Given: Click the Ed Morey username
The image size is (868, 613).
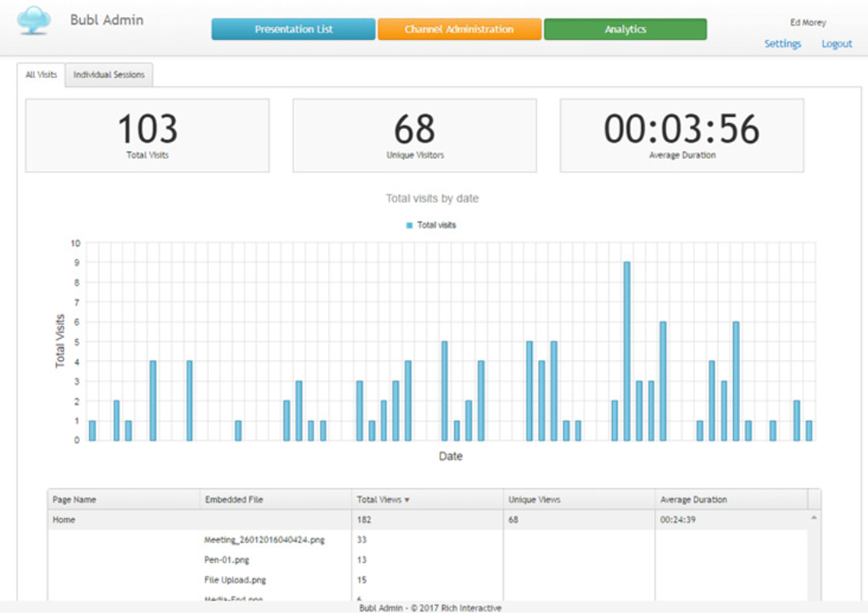Looking at the screenshot, I should coord(809,23).
